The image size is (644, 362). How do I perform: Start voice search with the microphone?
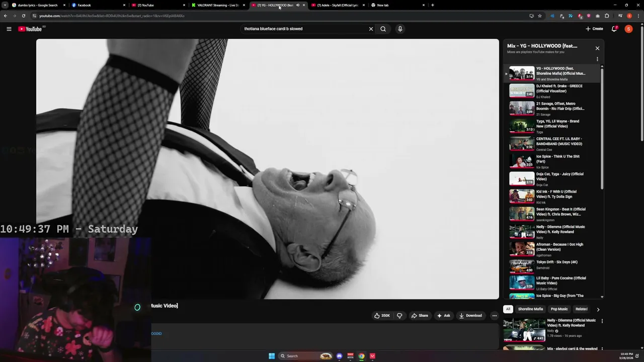coord(400,29)
